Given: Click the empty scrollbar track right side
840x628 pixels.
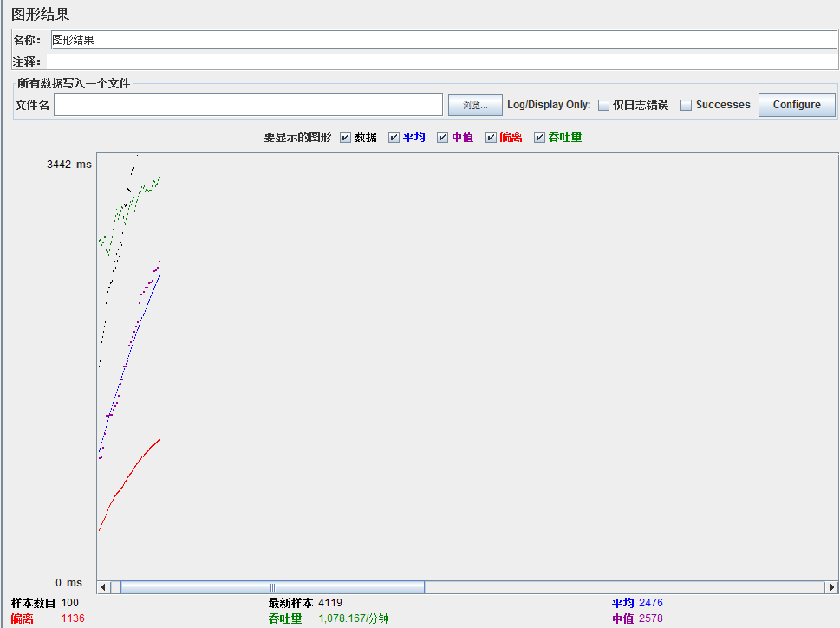Looking at the screenshot, I should (x=624, y=587).
